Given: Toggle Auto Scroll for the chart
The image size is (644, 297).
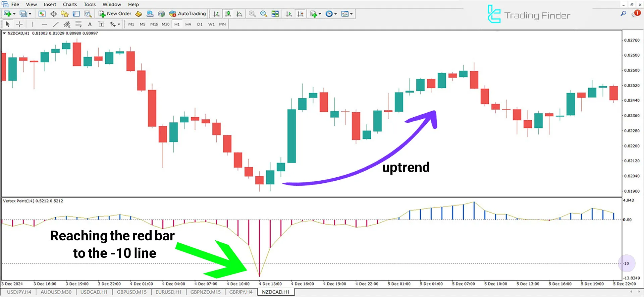Looking at the screenshot, I should [289, 14].
